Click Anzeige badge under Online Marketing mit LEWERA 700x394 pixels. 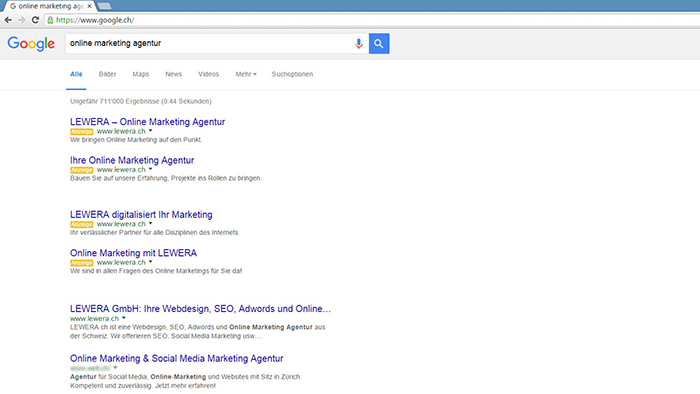click(82, 263)
